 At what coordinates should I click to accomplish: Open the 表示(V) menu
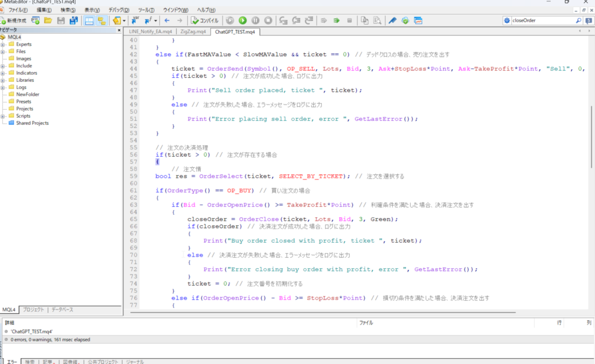coord(92,10)
